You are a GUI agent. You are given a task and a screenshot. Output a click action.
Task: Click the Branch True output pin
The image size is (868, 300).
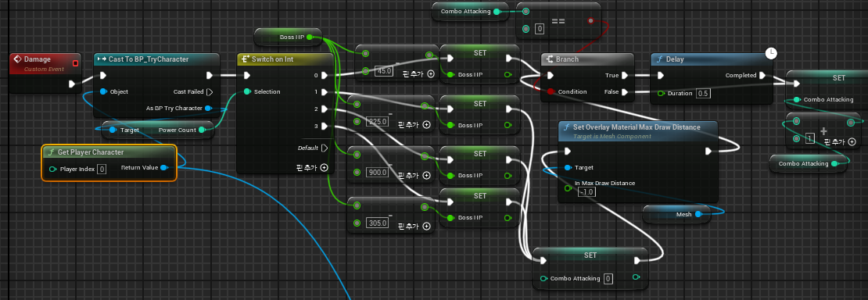(x=625, y=76)
